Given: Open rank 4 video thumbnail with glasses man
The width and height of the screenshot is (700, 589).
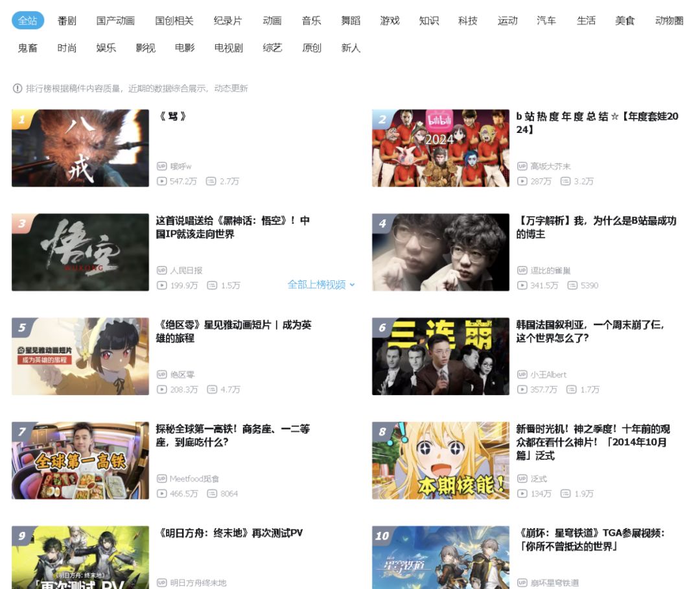Looking at the screenshot, I should tap(441, 252).
